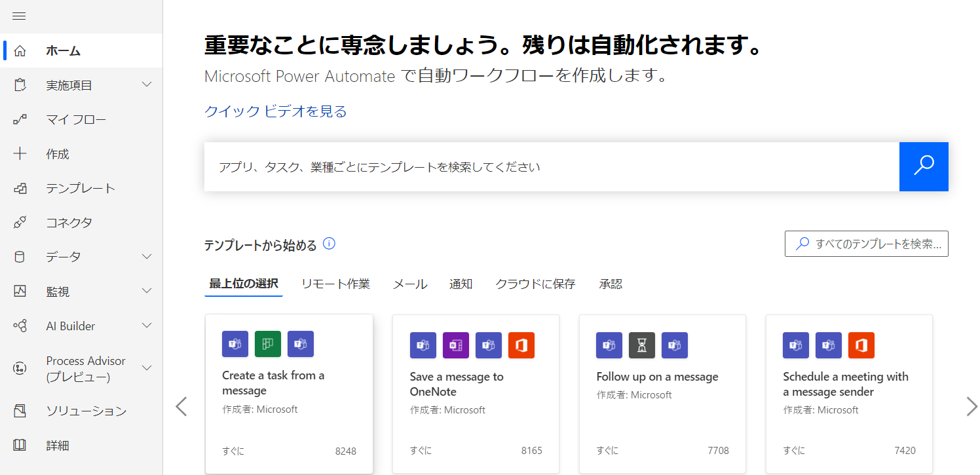Click the Office icon on Schedule a meeting card

(861, 345)
